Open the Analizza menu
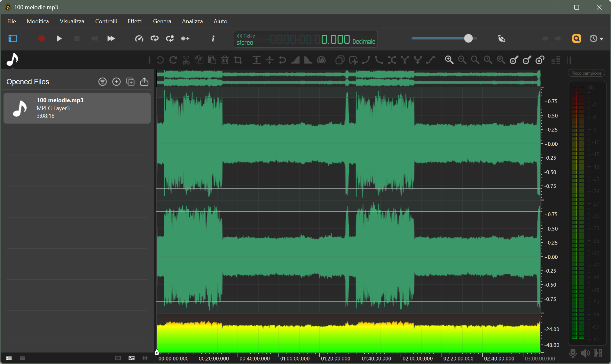This screenshot has height=364, width=611. 192,21
